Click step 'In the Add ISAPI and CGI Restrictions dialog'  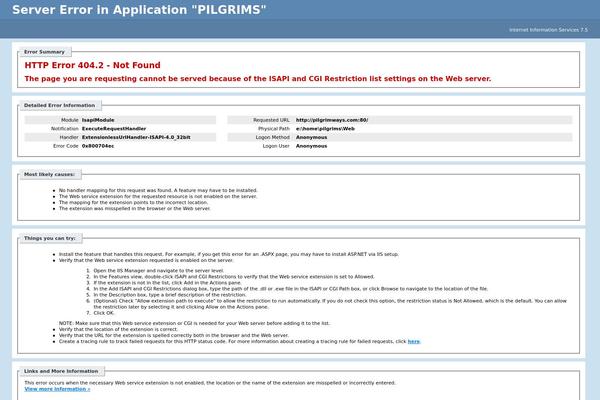[291, 289]
